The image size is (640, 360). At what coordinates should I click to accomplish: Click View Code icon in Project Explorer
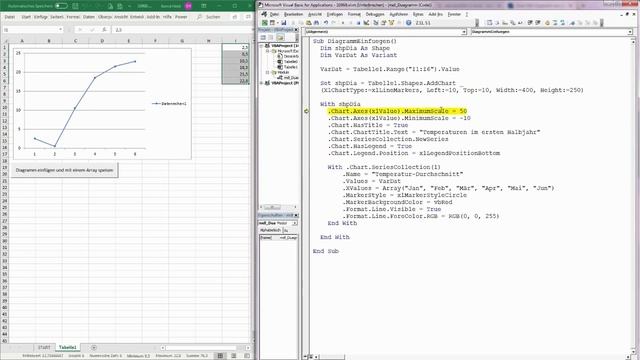[263, 38]
